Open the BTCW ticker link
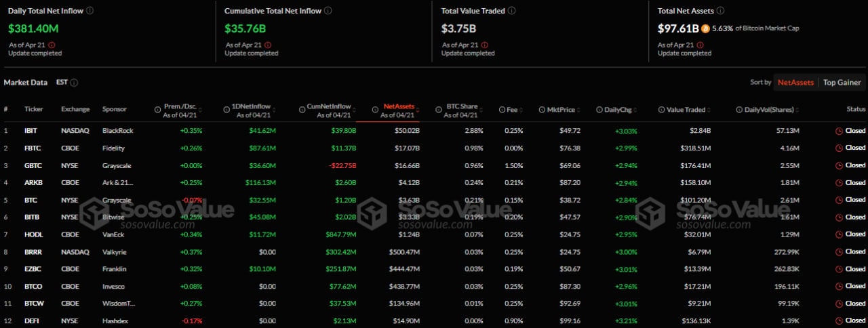The image size is (868, 328). [33, 304]
